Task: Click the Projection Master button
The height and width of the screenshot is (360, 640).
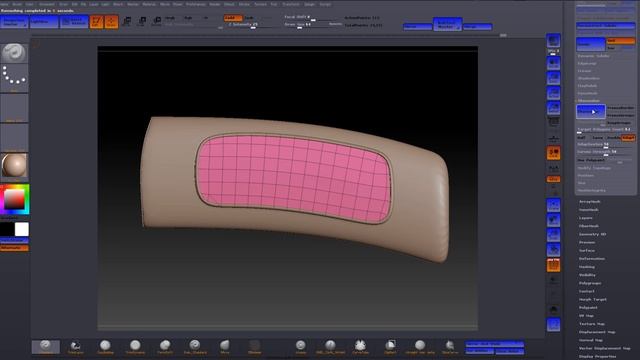Action: 14,22
